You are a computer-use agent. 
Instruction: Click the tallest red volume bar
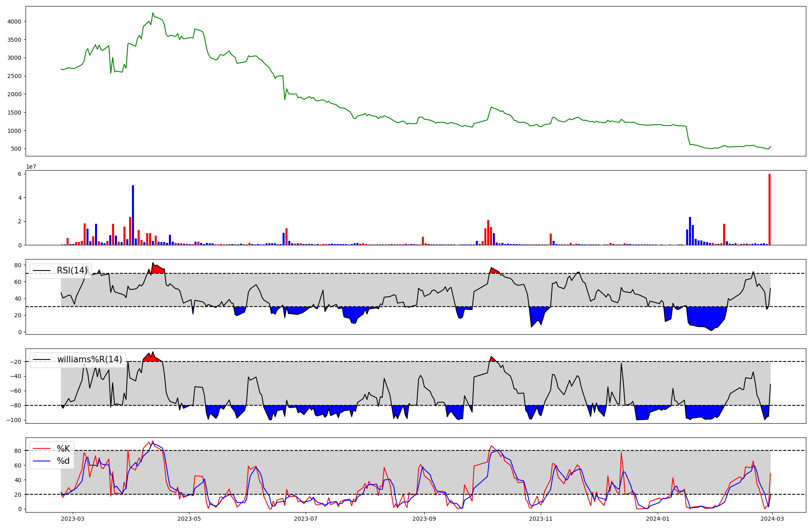(x=769, y=210)
